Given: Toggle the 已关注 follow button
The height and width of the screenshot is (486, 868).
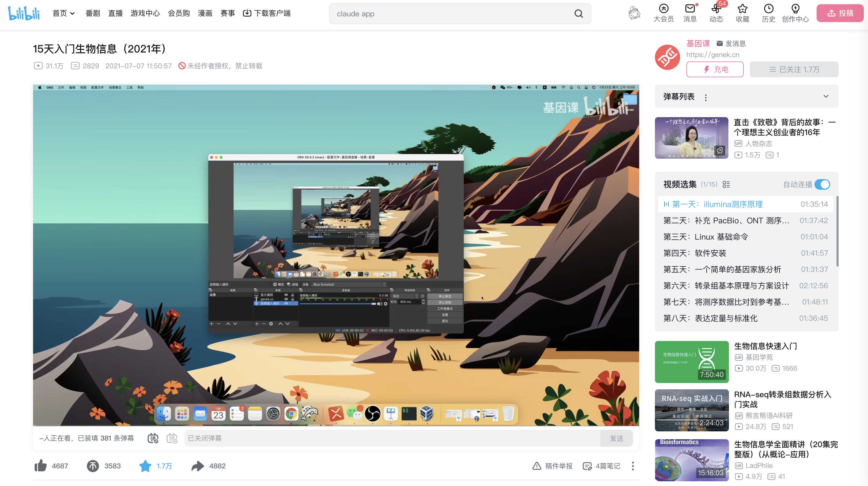Looking at the screenshot, I should tap(794, 69).
